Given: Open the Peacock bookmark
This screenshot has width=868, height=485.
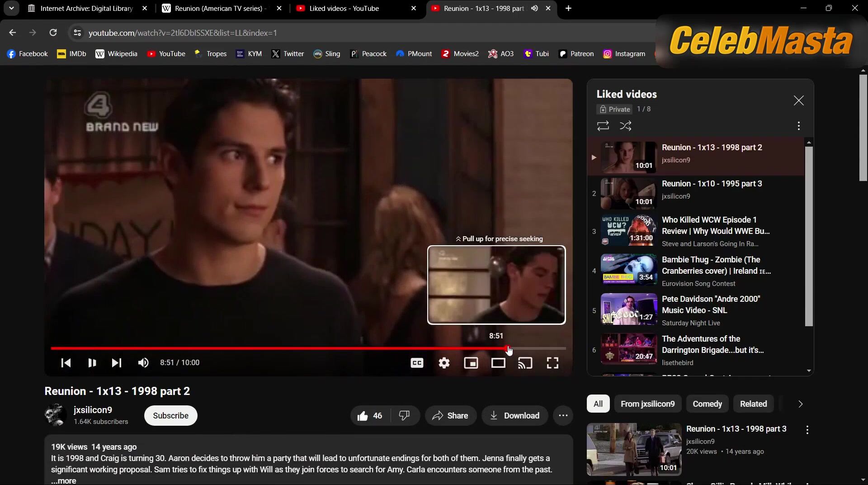Looking at the screenshot, I should [368, 54].
